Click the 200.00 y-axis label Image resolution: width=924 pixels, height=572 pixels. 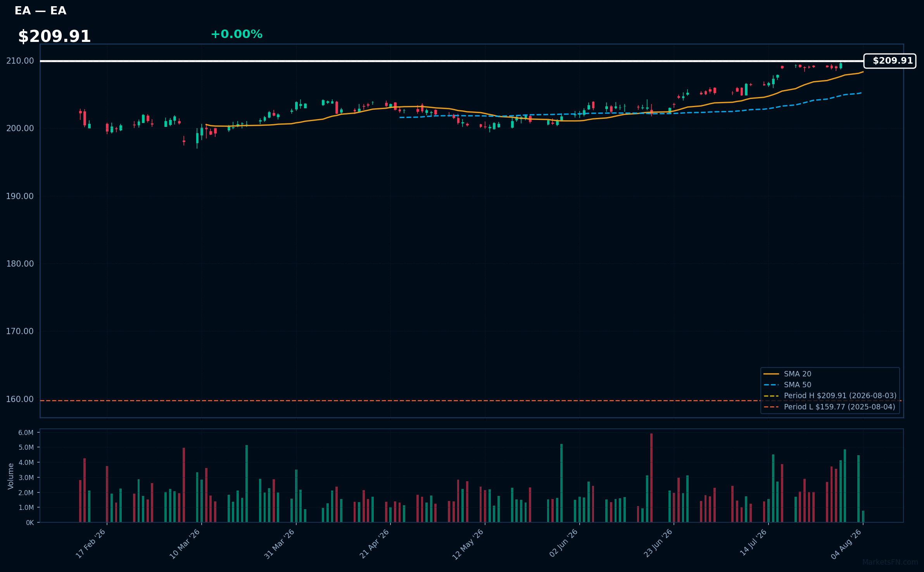click(20, 128)
